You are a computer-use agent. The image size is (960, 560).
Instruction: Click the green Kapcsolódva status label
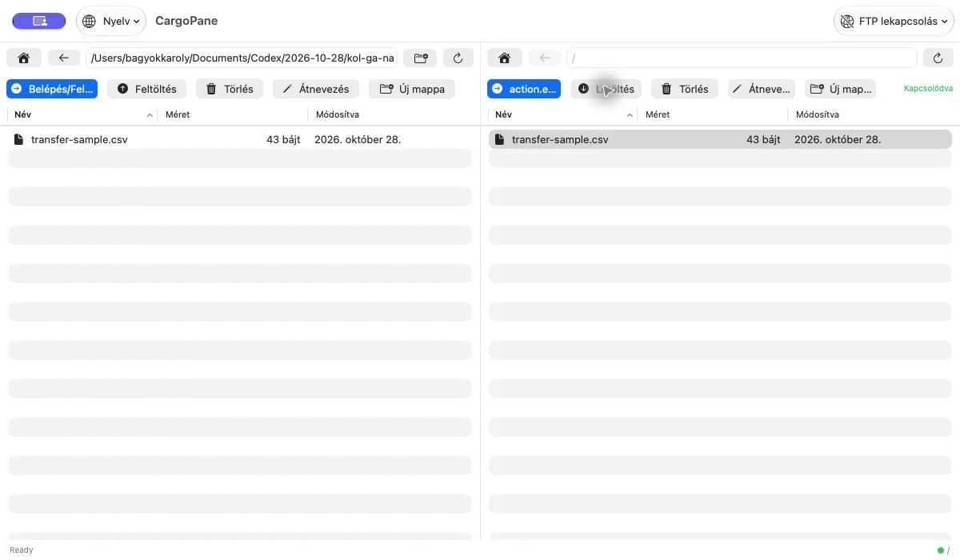(928, 89)
